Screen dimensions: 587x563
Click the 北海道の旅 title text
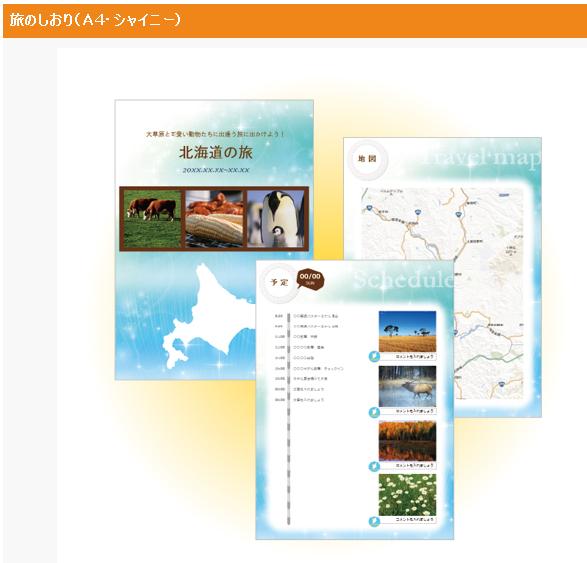tap(216, 152)
